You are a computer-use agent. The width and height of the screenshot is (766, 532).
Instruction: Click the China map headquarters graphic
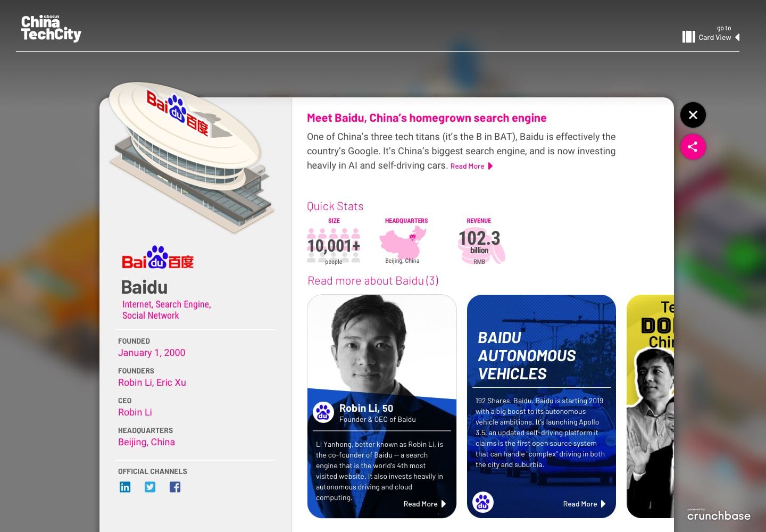click(403, 242)
